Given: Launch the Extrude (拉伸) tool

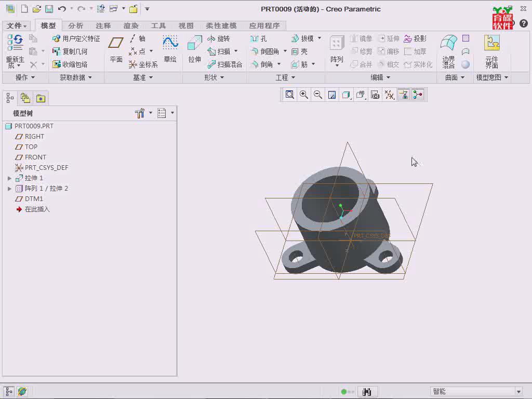Looking at the screenshot, I should [194, 49].
